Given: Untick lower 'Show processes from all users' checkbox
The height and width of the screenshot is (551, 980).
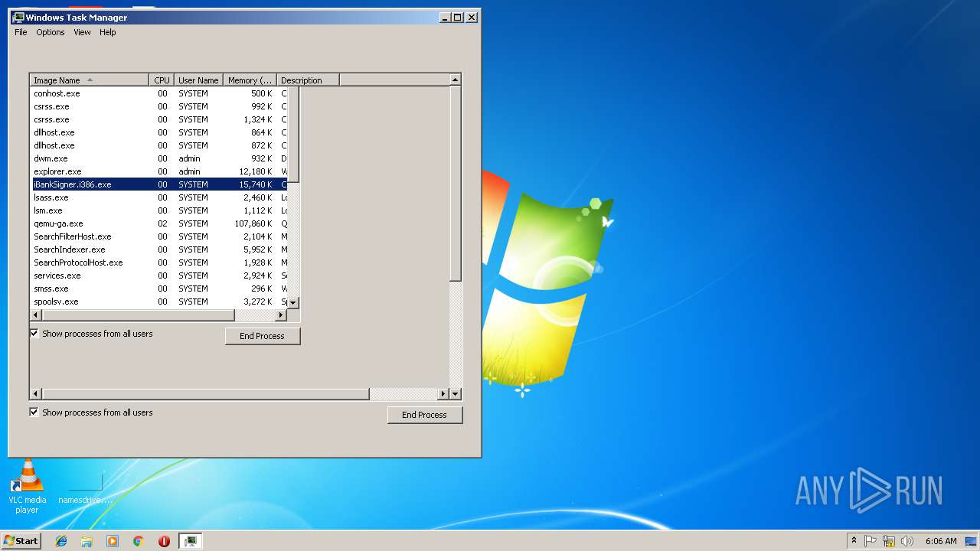Looking at the screenshot, I should click(x=34, y=412).
